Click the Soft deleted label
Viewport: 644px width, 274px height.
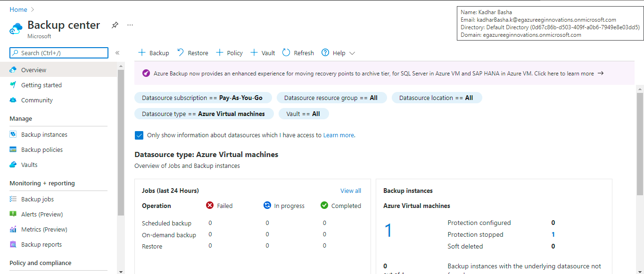(465, 246)
